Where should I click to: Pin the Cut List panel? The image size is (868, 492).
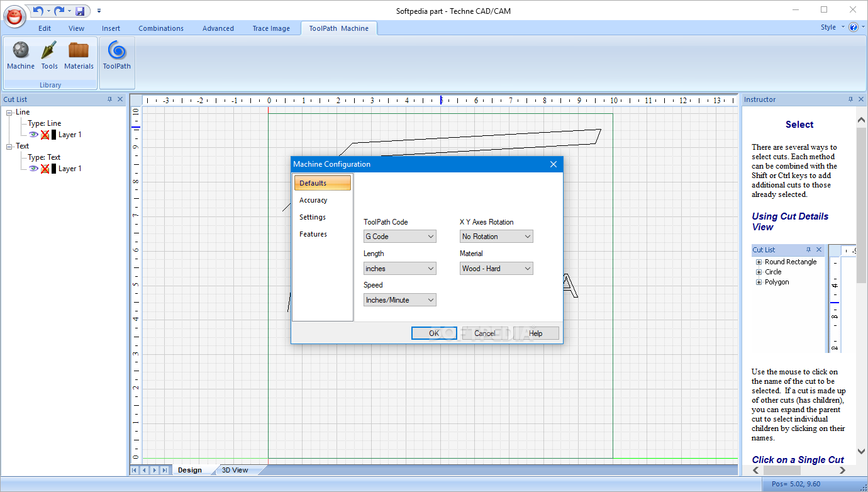click(x=109, y=99)
